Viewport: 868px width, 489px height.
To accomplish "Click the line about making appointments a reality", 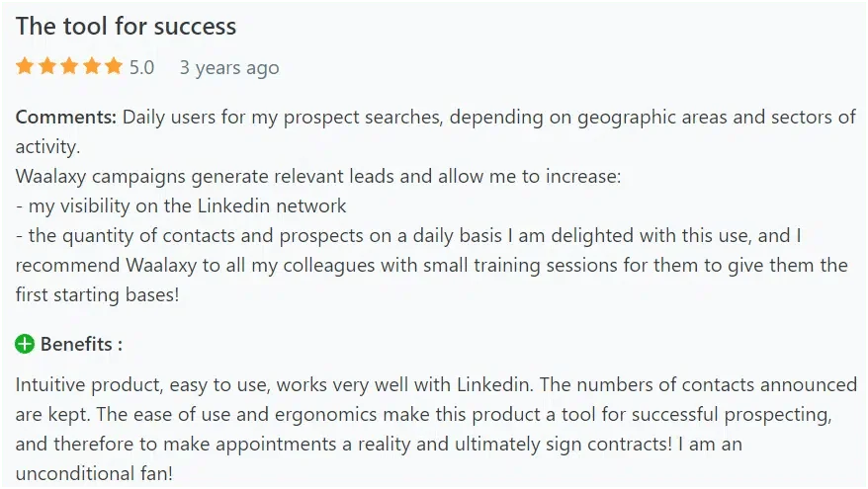I will point(379,445).
